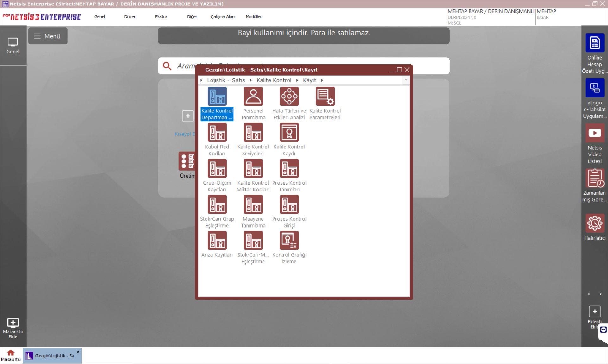Click Masaüstü Ekle icon
Image resolution: width=608 pixels, height=364 pixels.
point(13,323)
